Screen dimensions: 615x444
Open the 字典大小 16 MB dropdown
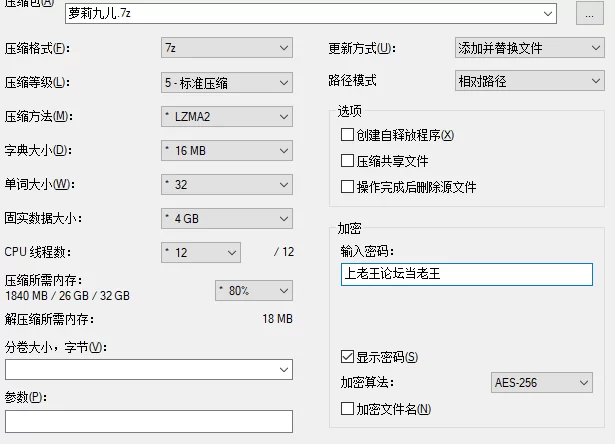227,151
